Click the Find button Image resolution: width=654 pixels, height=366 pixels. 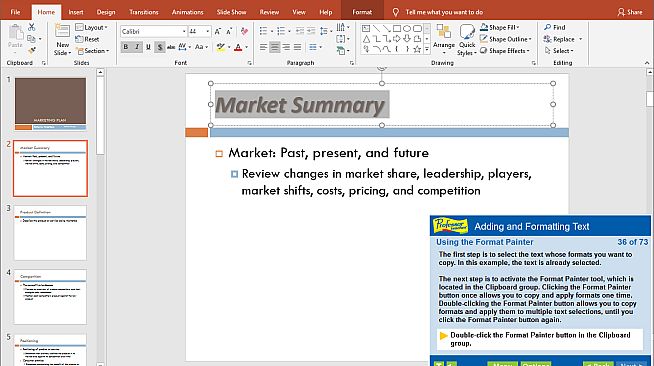click(x=555, y=27)
